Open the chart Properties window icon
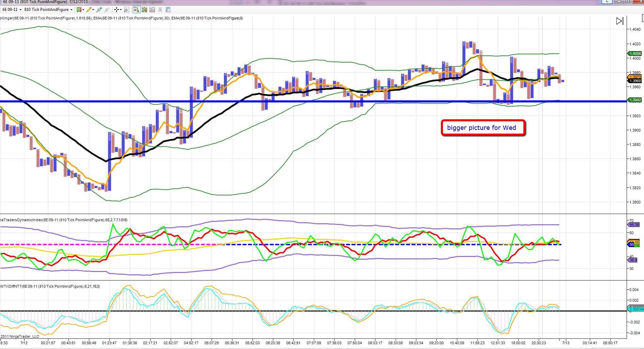644x349 pixels. [168, 10]
